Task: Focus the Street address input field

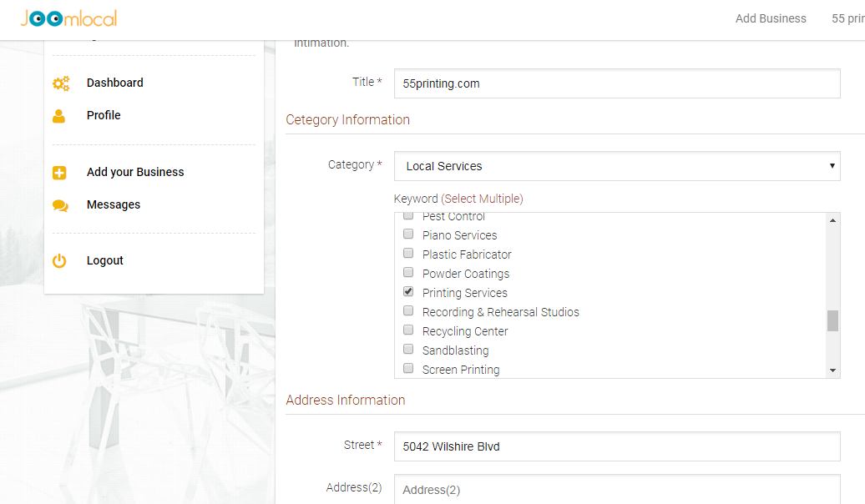Action: click(x=616, y=446)
